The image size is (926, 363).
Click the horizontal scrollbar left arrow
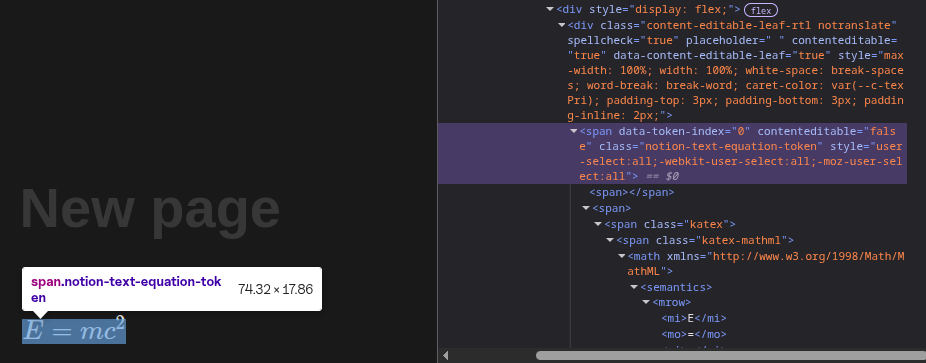pyautogui.click(x=446, y=355)
